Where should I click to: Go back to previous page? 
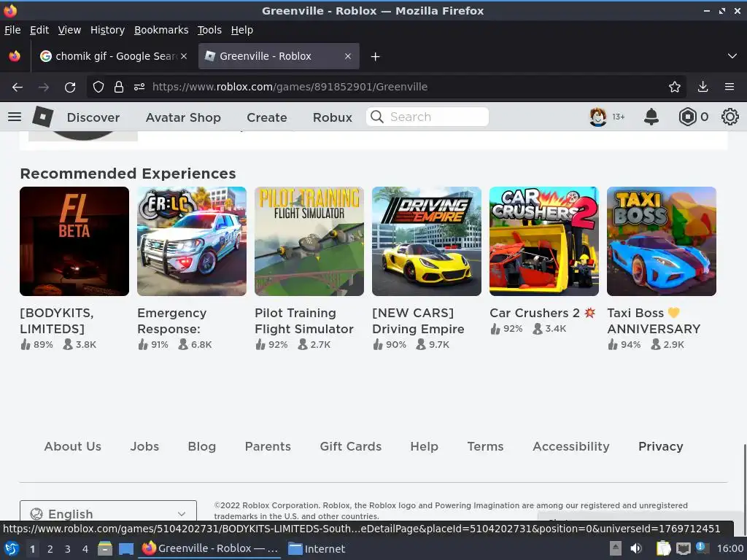click(18, 87)
